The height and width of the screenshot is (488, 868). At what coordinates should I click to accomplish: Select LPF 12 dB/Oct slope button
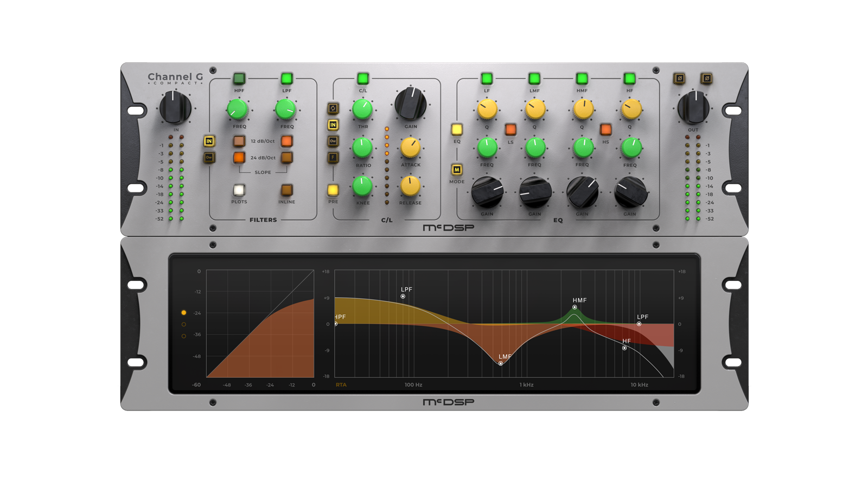click(x=287, y=141)
